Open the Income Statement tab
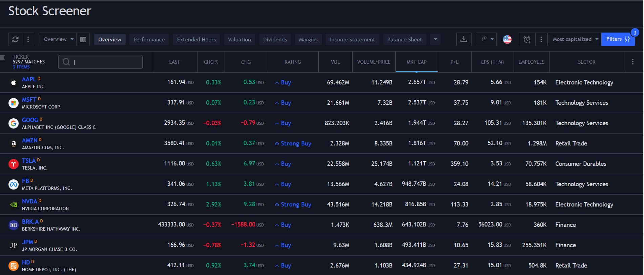The width and height of the screenshot is (644, 275). point(352,39)
